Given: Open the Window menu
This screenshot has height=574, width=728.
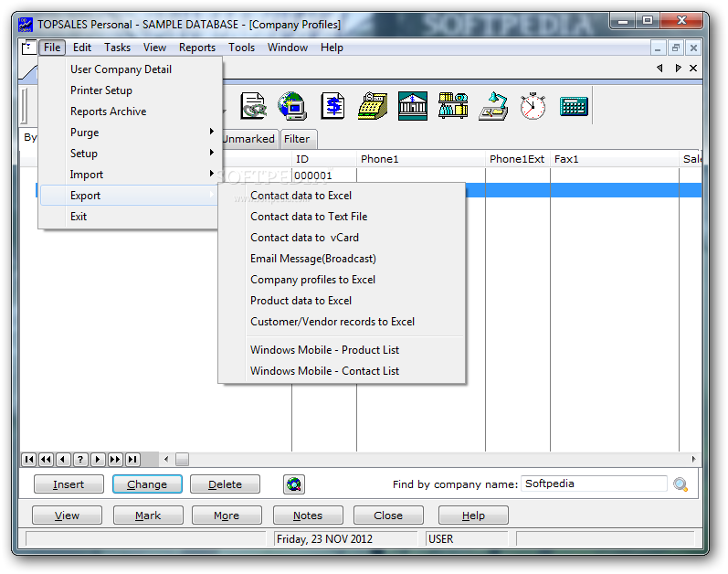Looking at the screenshot, I should pyautogui.click(x=288, y=48).
